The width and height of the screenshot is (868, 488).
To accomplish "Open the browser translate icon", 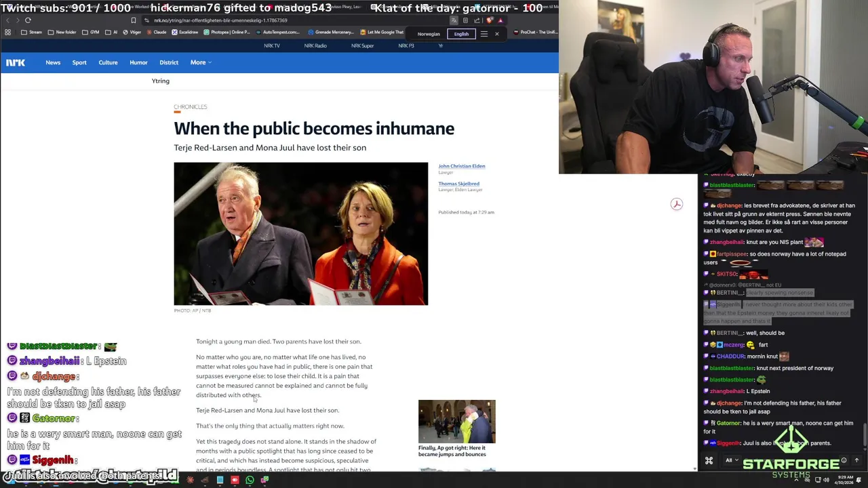I will (x=454, y=20).
